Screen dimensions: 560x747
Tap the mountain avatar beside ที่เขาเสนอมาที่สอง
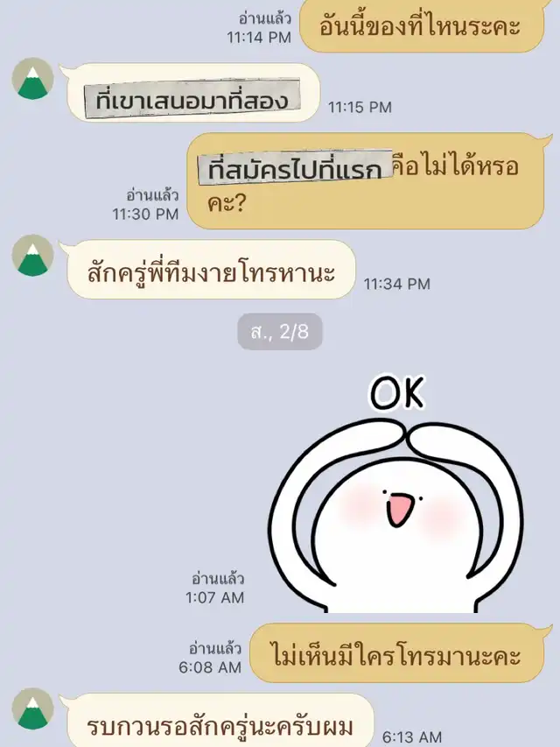pyautogui.click(x=33, y=79)
